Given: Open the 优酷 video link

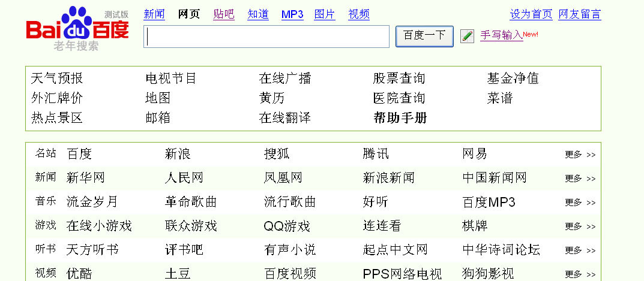Looking at the screenshot, I should 79,273.
